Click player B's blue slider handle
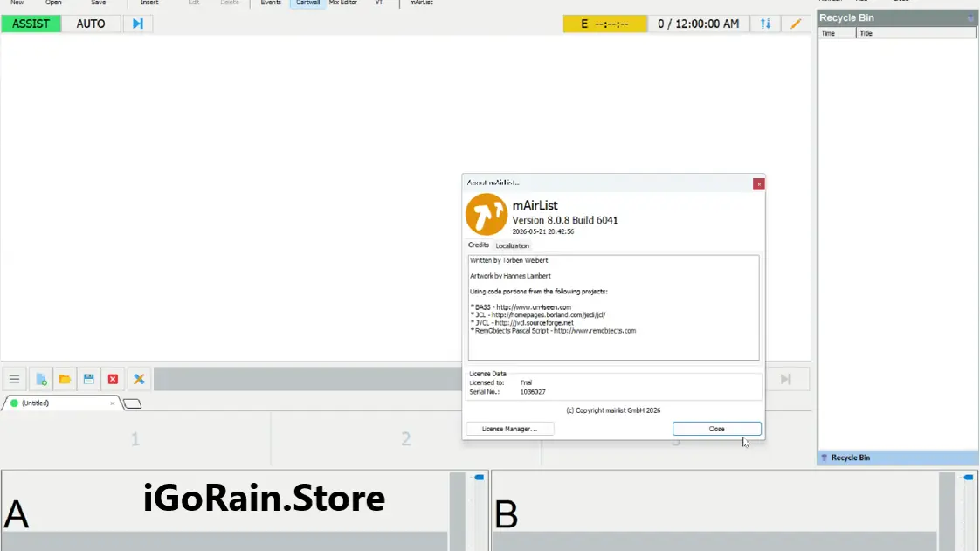The width and height of the screenshot is (980, 551). [969, 478]
